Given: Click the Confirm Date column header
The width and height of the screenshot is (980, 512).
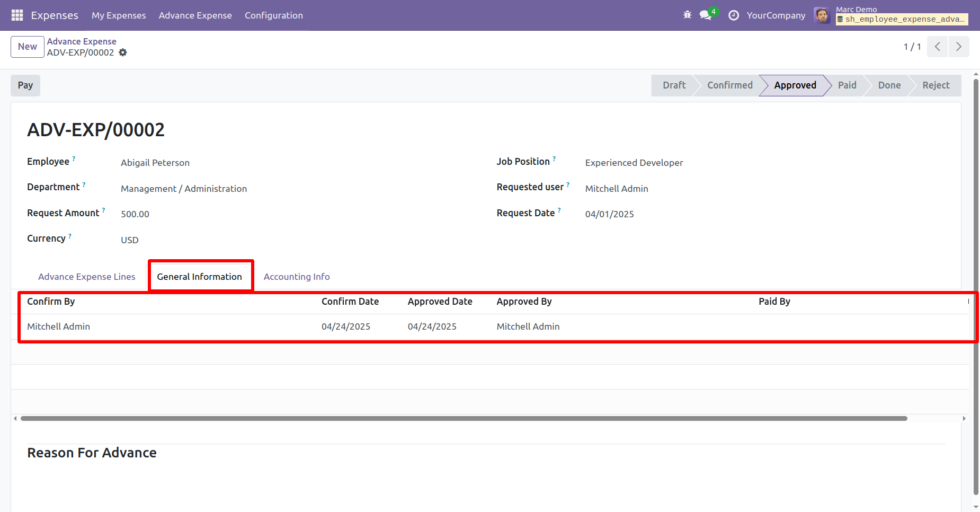Looking at the screenshot, I should [350, 302].
